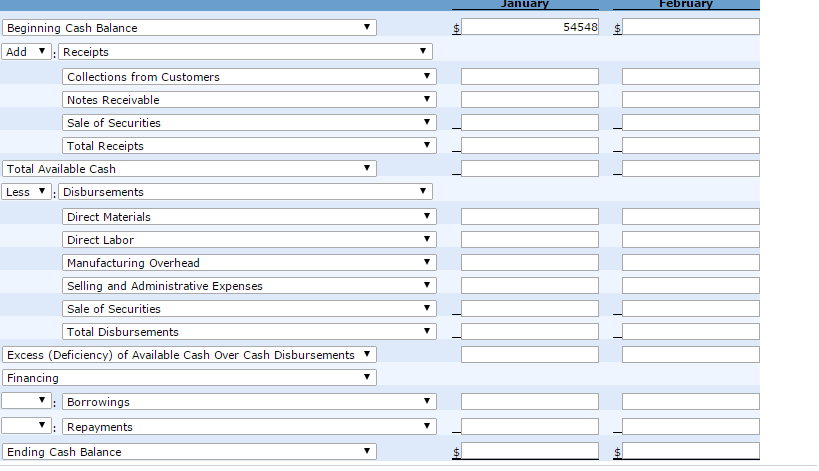Expand the Total Available Cash dropdown

(190, 169)
